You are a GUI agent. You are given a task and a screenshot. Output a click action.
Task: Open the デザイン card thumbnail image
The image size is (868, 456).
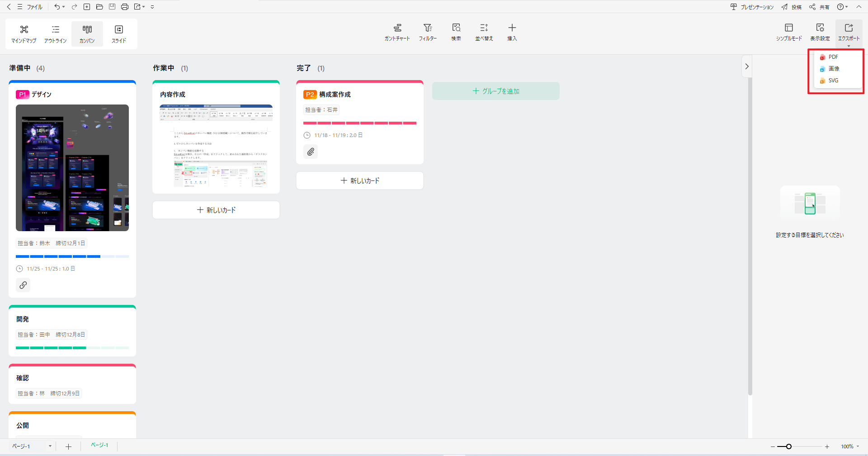(72, 168)
